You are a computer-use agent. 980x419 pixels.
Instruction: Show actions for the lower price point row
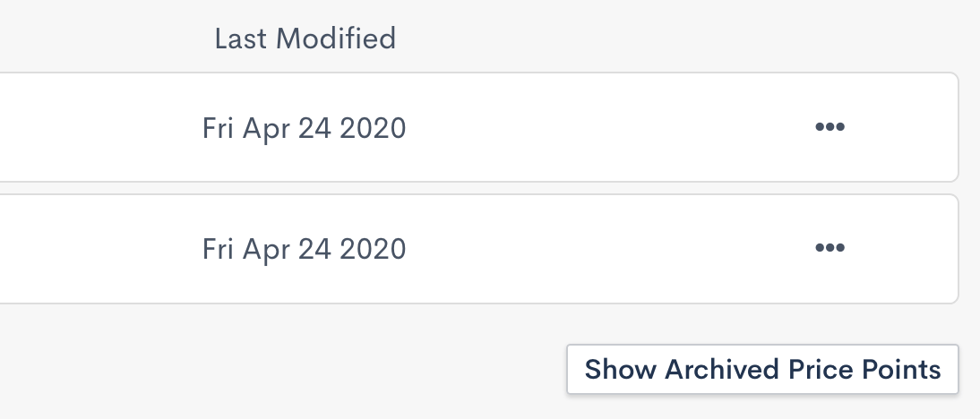pyautogui.click(x=830, y=248)
